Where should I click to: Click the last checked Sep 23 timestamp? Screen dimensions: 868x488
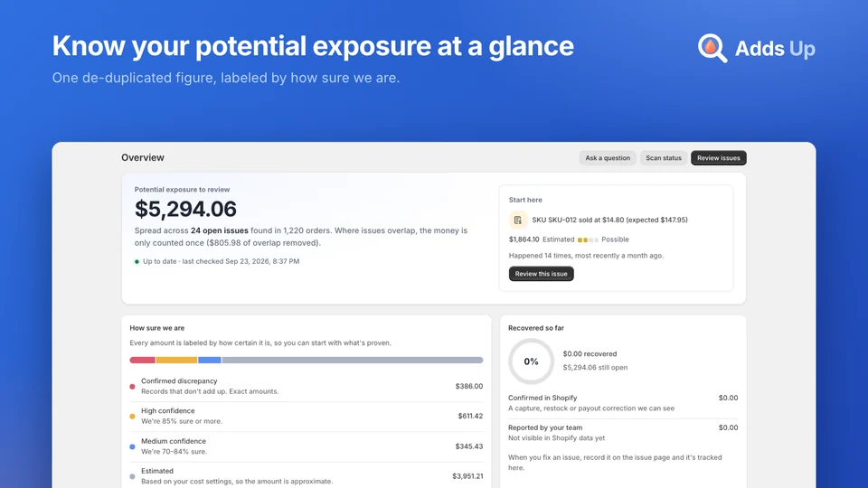click(x=241, y=262)
